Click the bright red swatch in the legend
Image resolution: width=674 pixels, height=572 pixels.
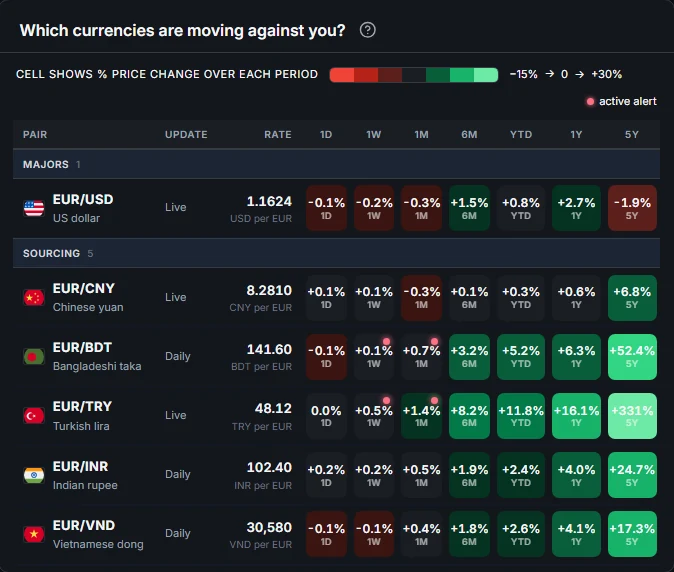click(x=342, y=75)
